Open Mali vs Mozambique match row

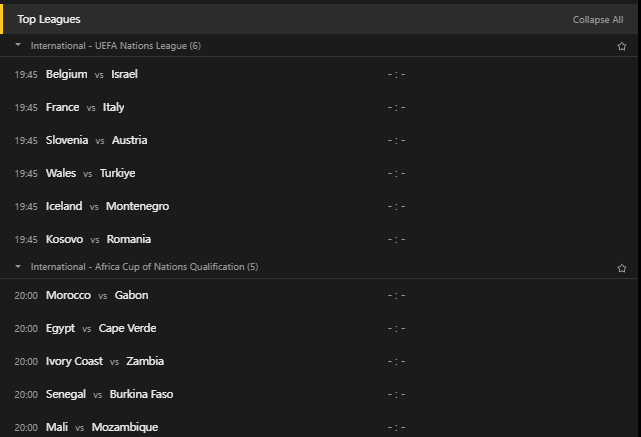coord(319,427)
